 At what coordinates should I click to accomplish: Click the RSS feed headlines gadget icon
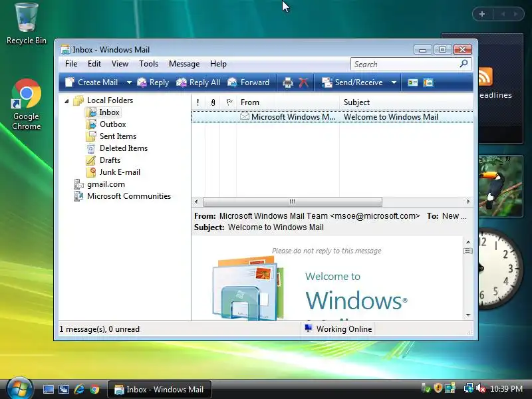point(485,76)
